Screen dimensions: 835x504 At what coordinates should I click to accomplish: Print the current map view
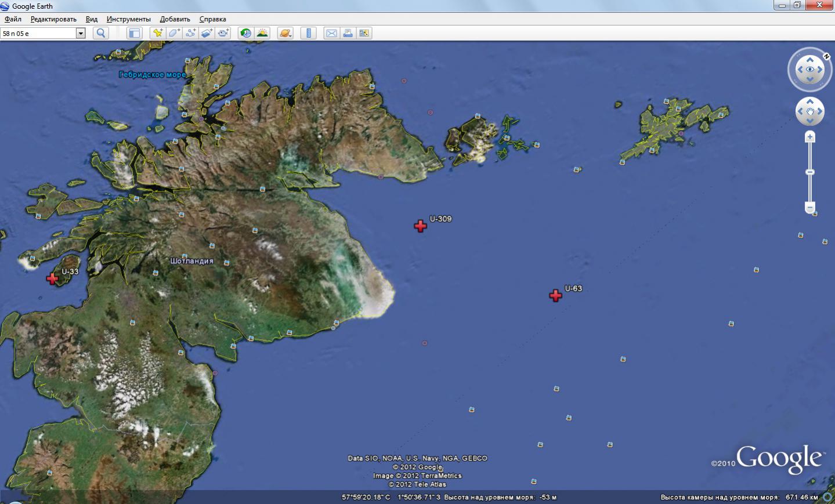(348, 33)
